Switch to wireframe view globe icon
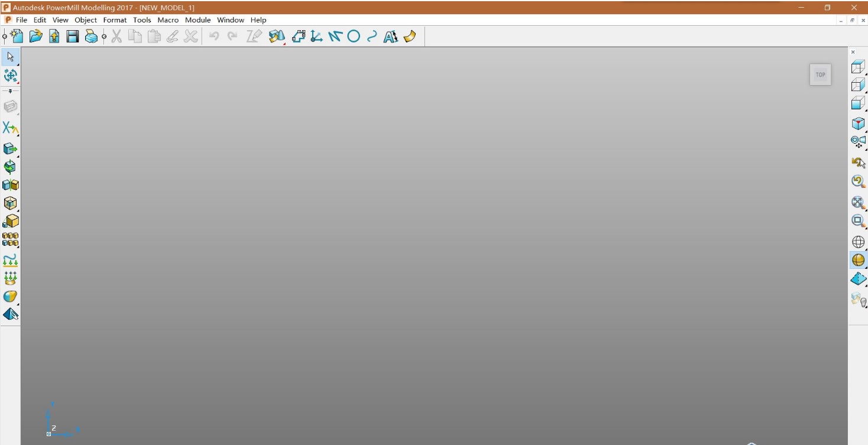The image size is (868, 445). [x=858, y=242]
